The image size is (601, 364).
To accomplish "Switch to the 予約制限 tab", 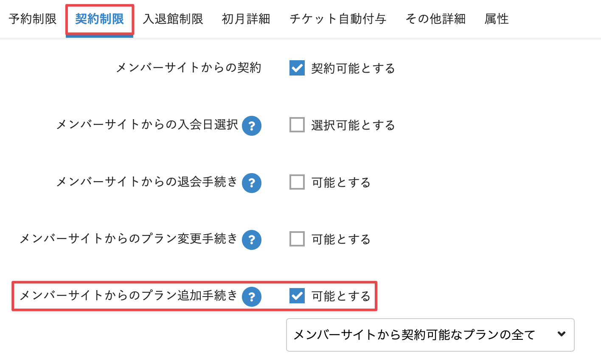I will click(33, 19).
